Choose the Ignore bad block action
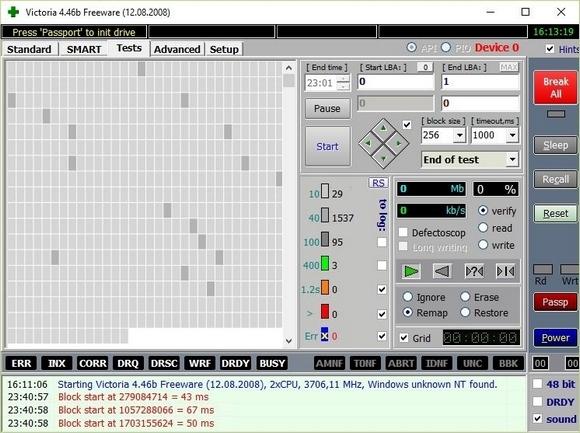Viewport: 580px width, 433px height. point(407,297)
